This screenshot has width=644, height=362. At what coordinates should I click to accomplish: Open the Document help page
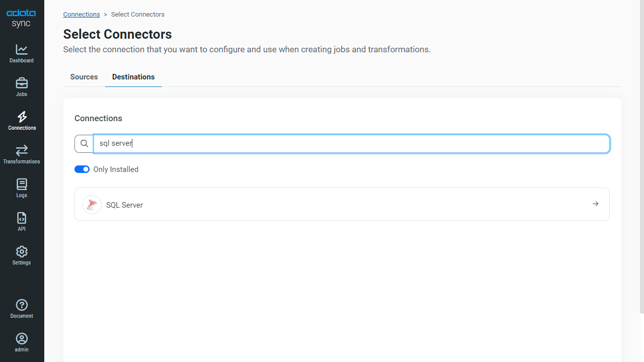pos(22,309)
